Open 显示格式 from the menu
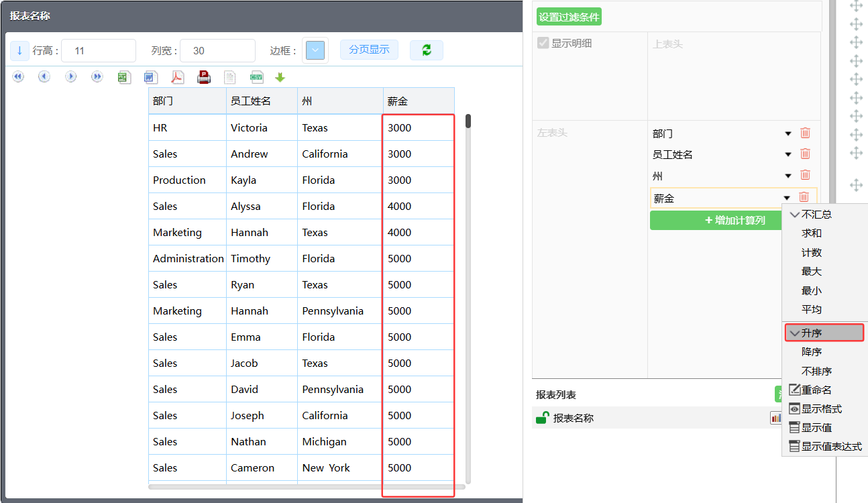The width and height of the screenshot is (868, 503). (824, 408)
